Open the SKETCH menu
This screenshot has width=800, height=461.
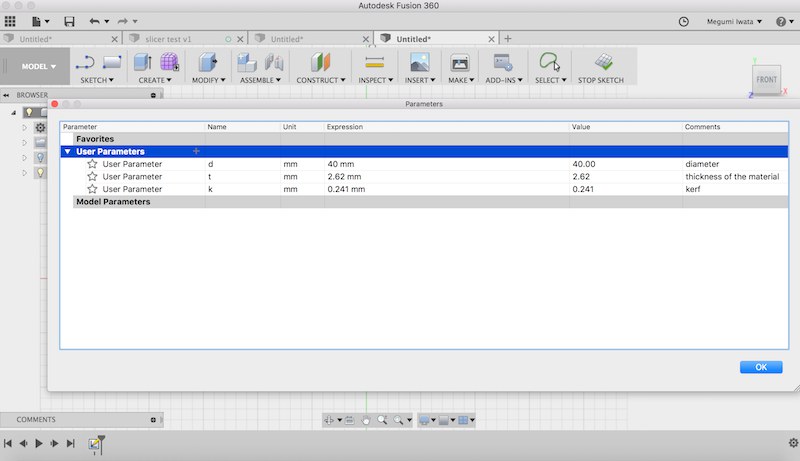coord(97,80)
